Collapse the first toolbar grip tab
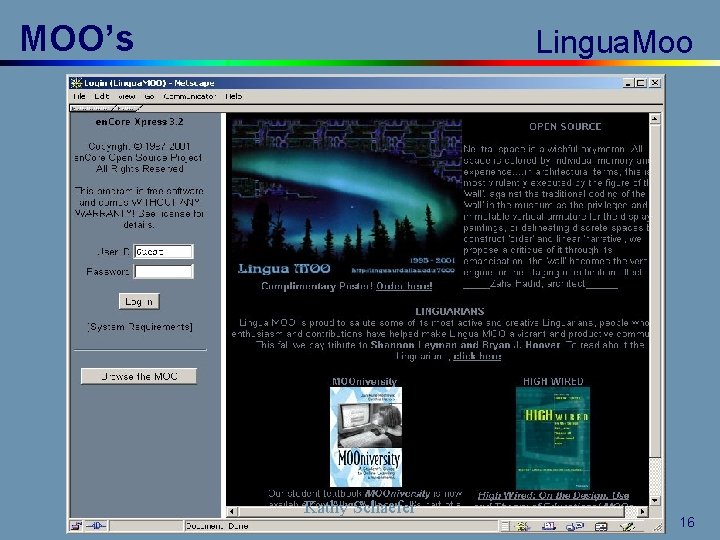This screenshot has height=540, width=720. (92, 108)
